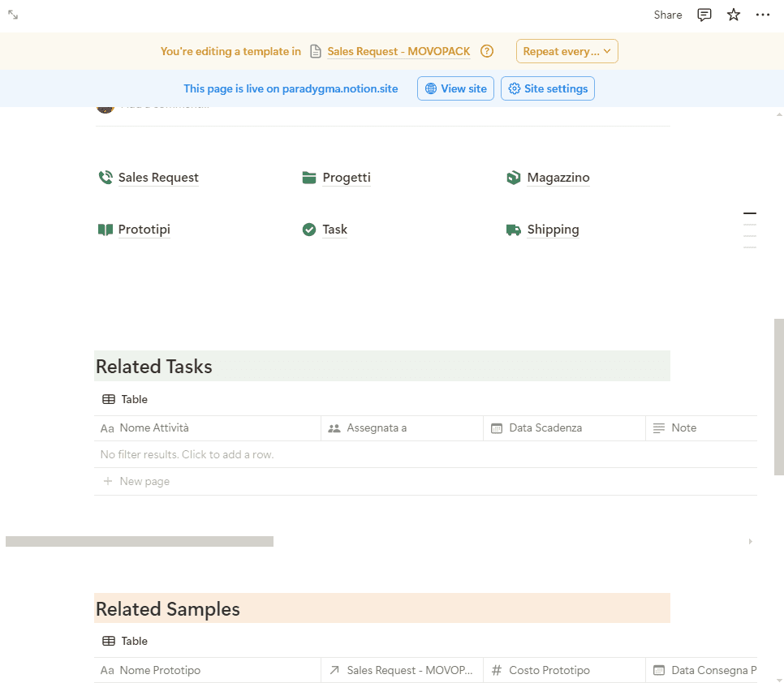784x683 pixels.
Task: Click the # icon on Costo Prototipo column
Action: (x=496, y=670)
